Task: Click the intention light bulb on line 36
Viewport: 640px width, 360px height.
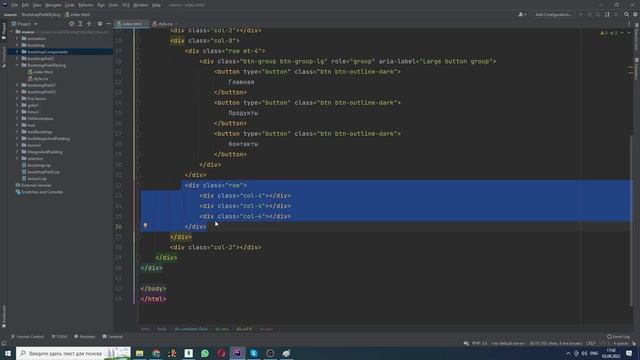Action: click(145, 225)
